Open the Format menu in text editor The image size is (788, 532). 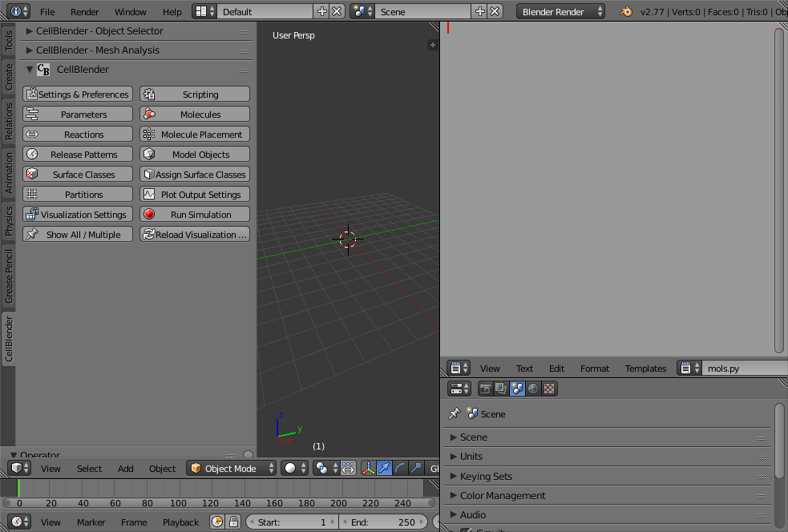pos(595,369)
